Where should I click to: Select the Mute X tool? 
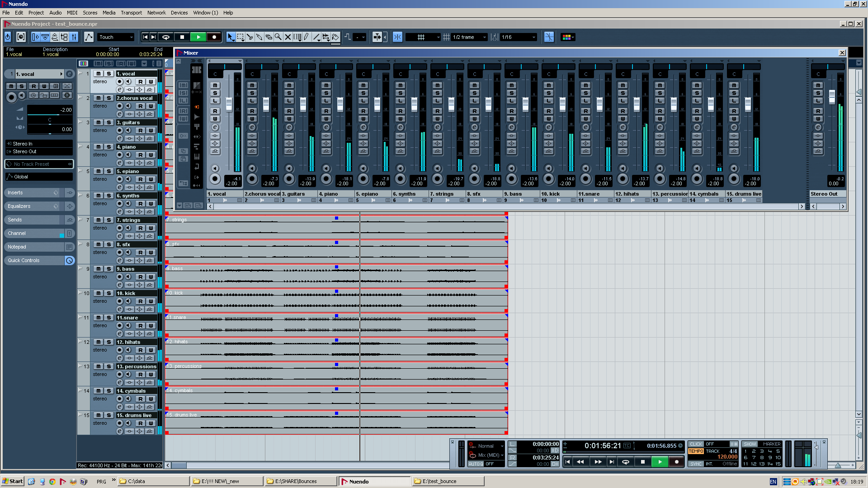coord(288,37)
